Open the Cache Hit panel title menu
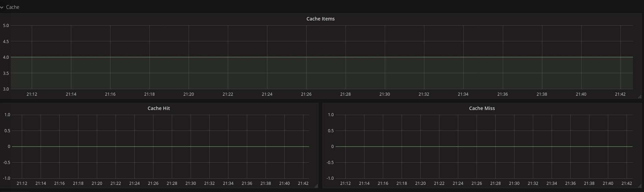 tap(159, 108)
